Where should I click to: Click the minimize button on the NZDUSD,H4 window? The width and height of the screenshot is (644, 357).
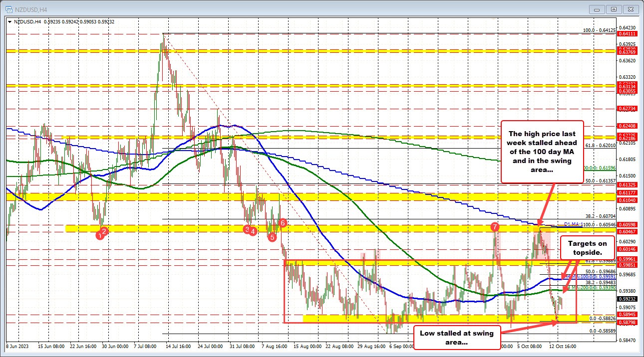597,9
